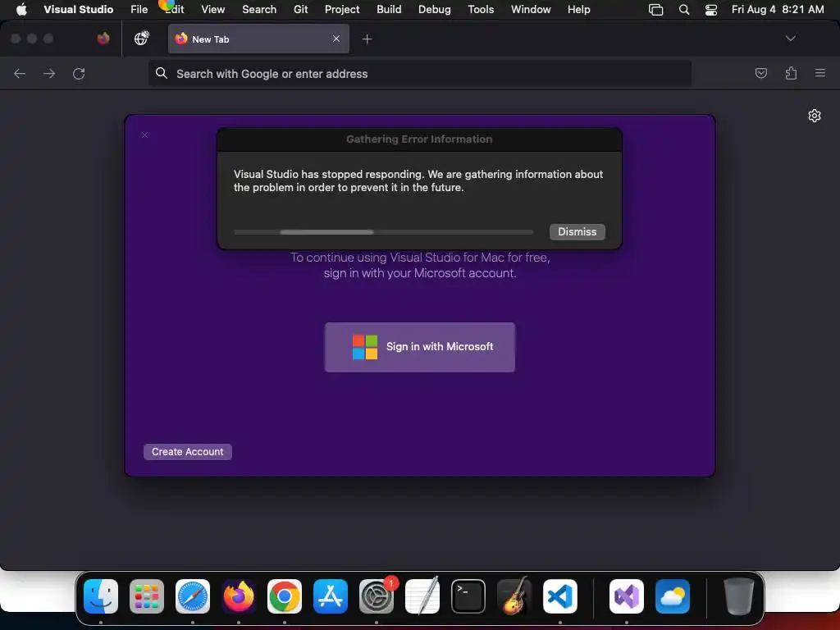Screen dimensions: 840x630
Task: Open Control Center in menu bar
Action: pyautogui.click(x=711, y=10)
